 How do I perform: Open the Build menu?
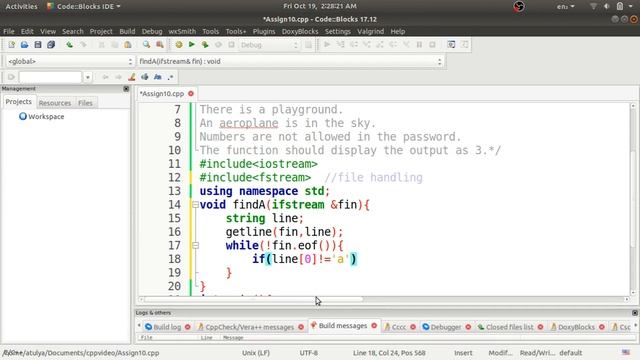point(127,31)
